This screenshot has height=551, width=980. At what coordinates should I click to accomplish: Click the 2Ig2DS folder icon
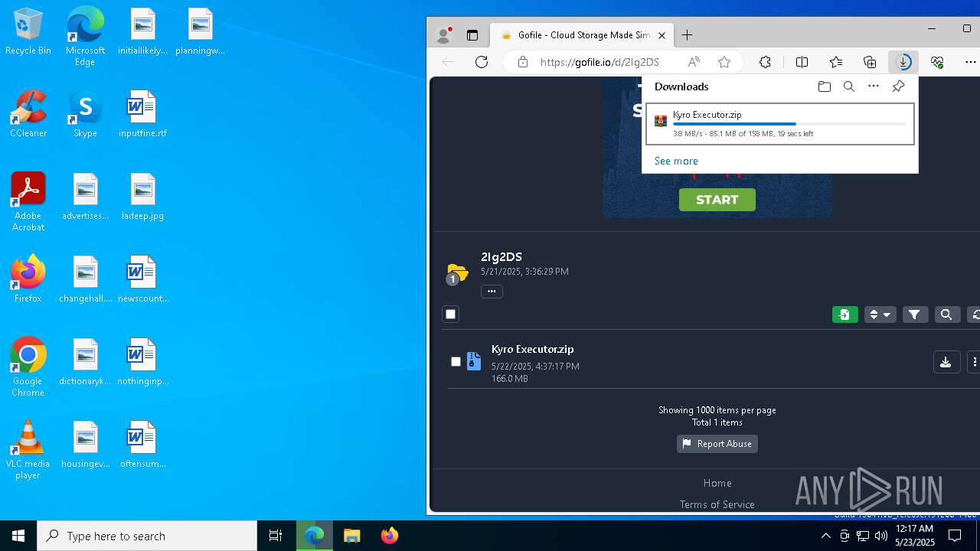point(457,272)
